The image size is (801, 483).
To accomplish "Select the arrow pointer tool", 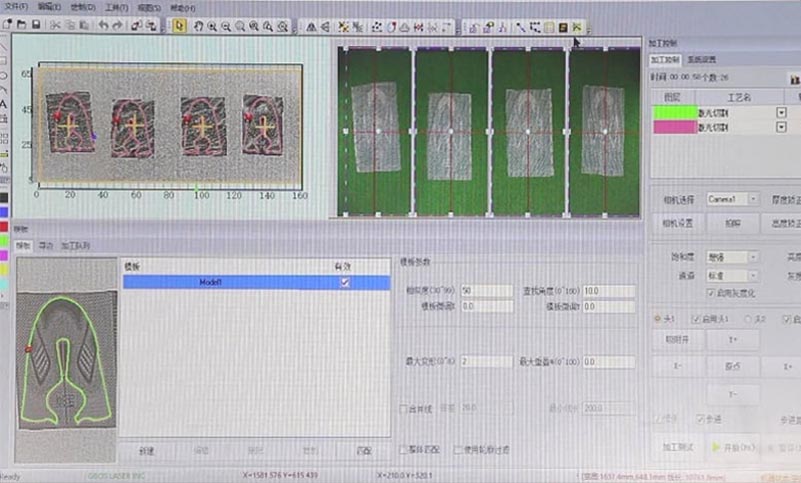I will pos(179,26).
